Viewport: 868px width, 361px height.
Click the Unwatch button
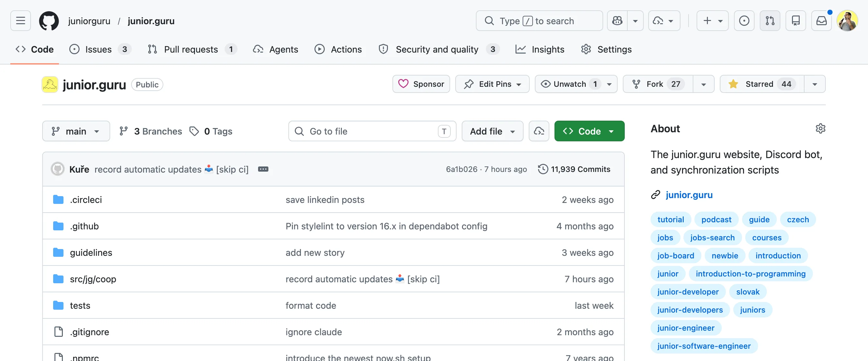coord(576,84)
